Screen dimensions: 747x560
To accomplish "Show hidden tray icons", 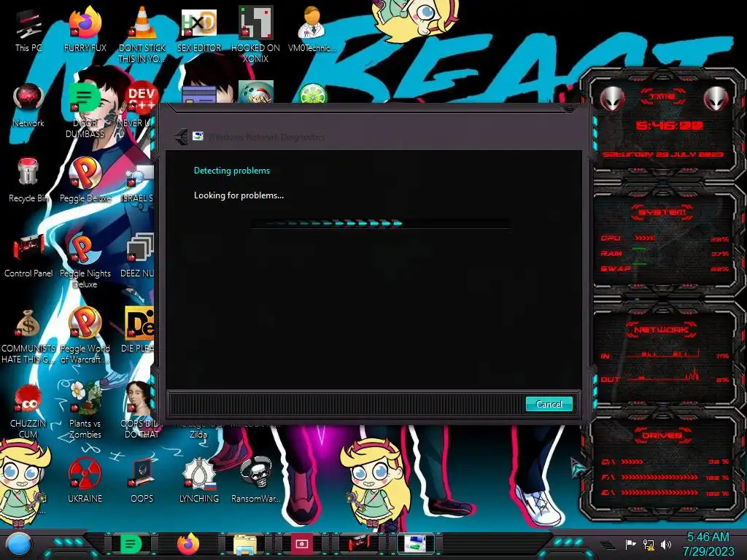I will coord(608,545).
